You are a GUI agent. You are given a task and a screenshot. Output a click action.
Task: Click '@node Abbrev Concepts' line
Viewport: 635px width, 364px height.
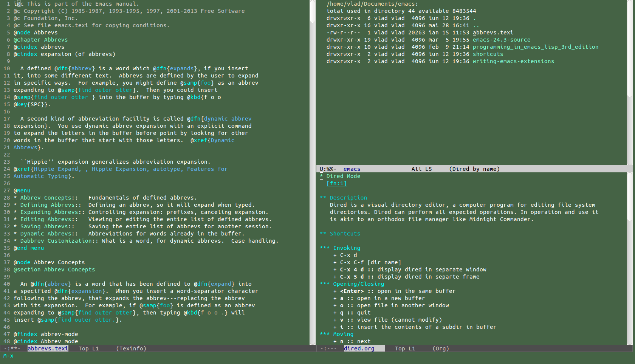click(x=49, y=262)
